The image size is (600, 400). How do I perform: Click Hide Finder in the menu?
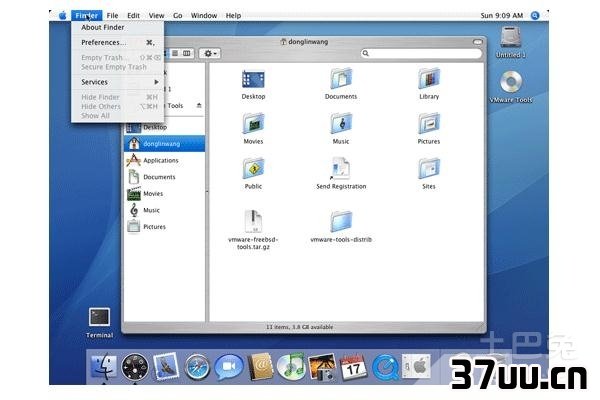[x=117, y=97]
